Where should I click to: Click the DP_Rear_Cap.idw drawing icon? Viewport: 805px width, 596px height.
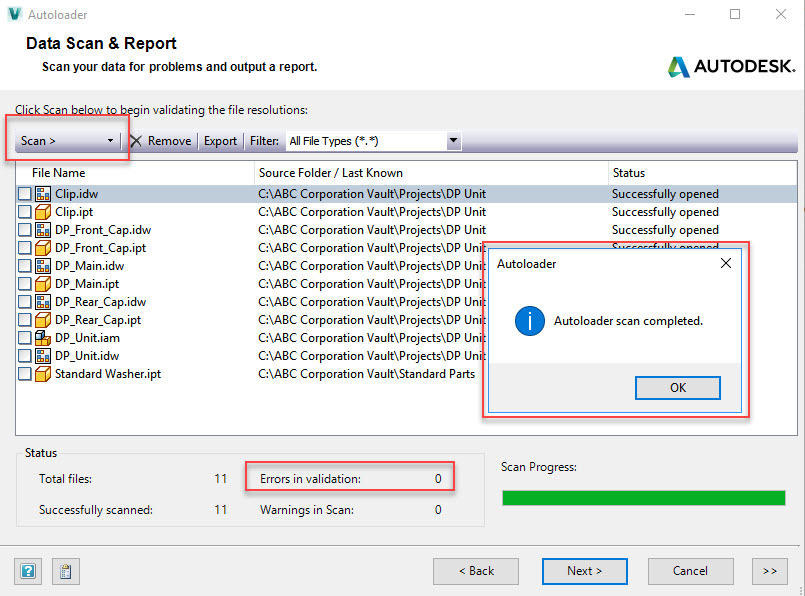pos(43,302)
